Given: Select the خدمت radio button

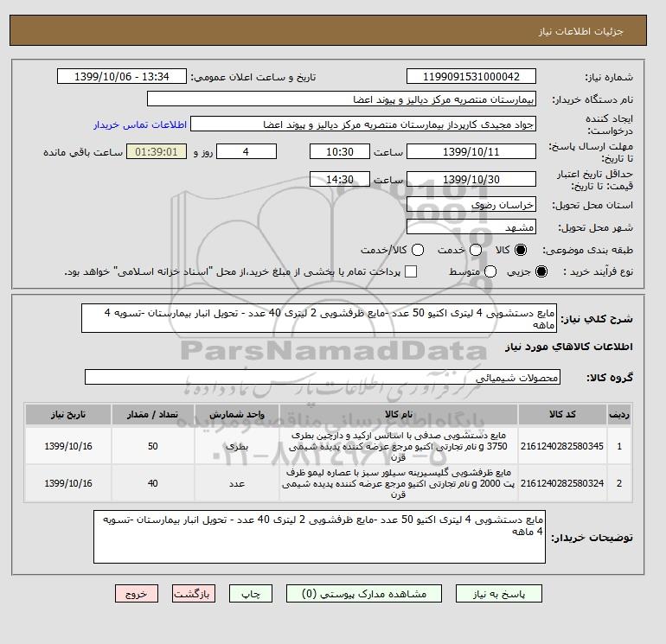Looking at the screenshot, I should (476, 250).
